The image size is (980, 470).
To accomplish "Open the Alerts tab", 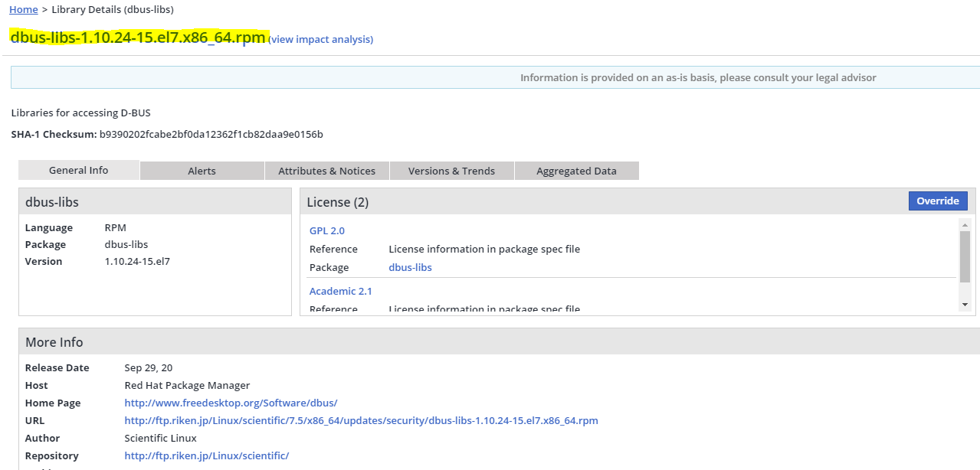I will [202, 171].
